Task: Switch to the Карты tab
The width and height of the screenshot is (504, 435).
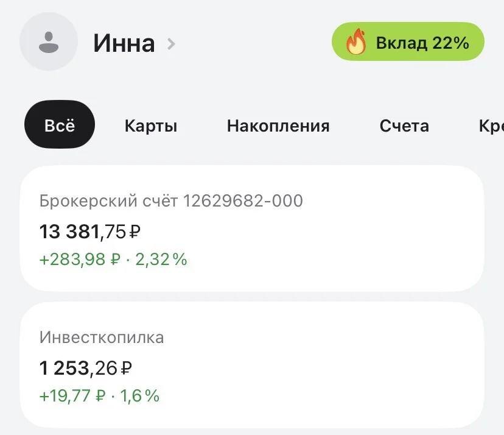Action: (x=151, y=126)
